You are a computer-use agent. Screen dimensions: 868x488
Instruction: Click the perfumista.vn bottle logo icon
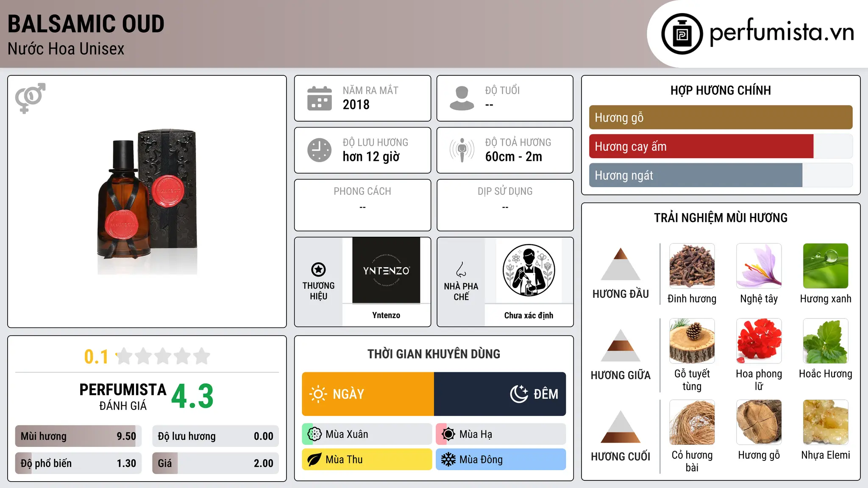pos(682,34)
